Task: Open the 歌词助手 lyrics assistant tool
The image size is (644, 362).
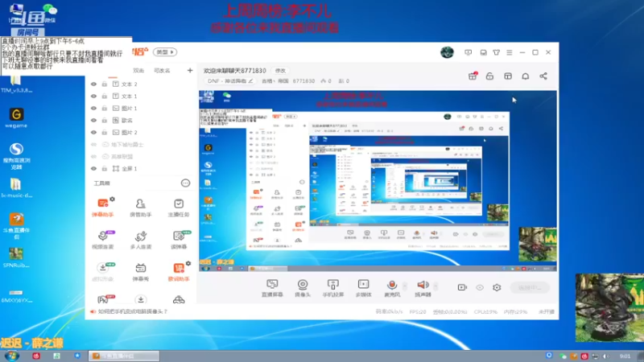Action: click(x=179, y=272)
